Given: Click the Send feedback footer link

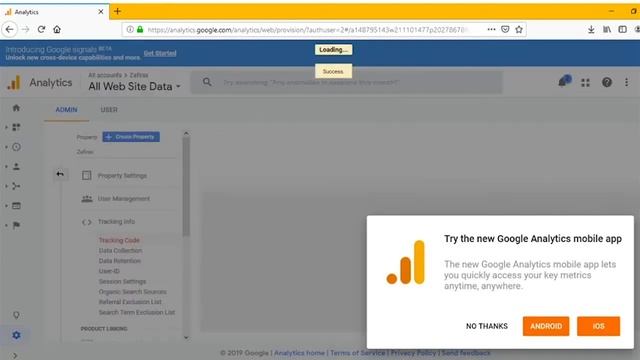Looking at the screenshot, I should (466, 353).
